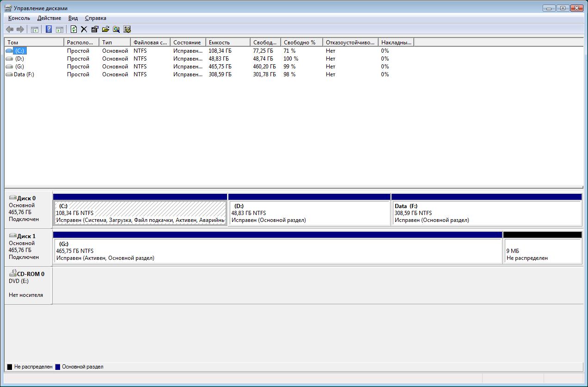Screen dimensions: 588x387
Task: Toggle the console tree pane icon
Action: [x=35, y=30]
